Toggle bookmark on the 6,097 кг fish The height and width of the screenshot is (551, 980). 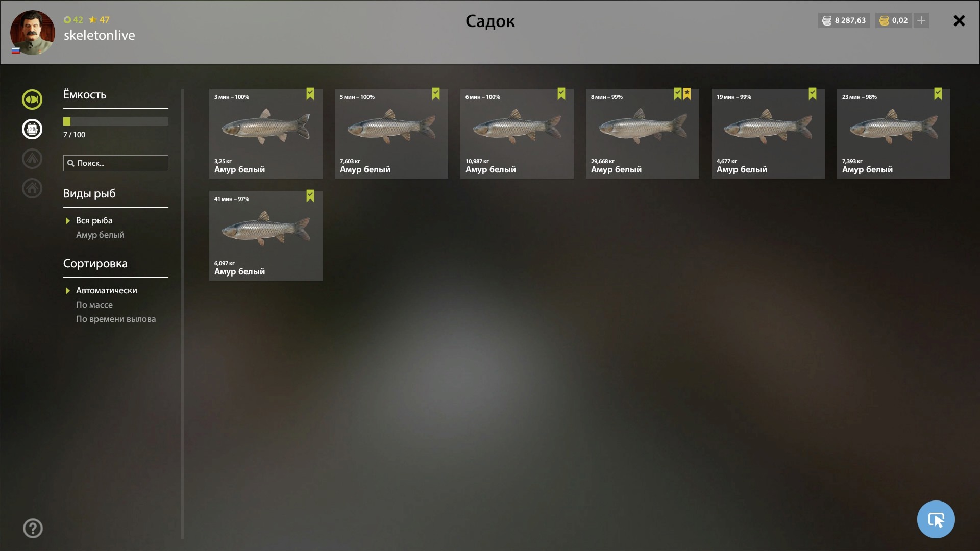pyautogui.click(x=310, y=196)
